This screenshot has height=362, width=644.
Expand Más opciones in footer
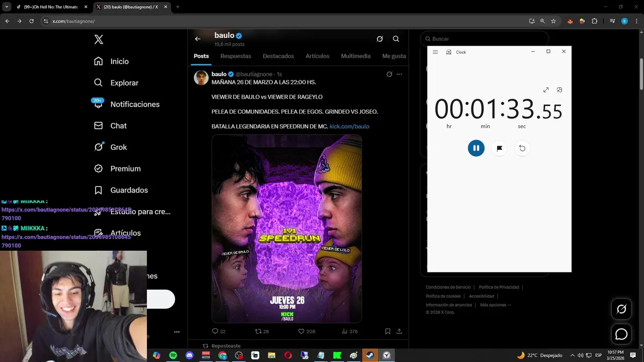point(495,305)
